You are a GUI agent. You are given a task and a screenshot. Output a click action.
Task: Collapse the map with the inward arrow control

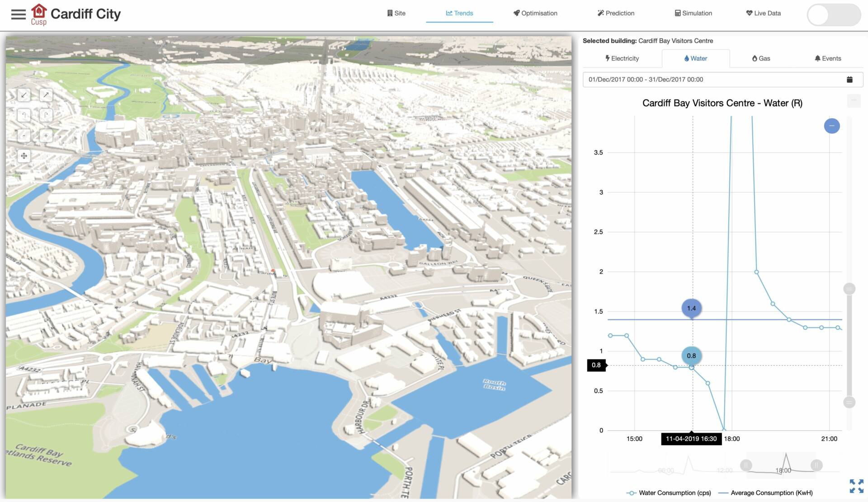coord(24,95)
